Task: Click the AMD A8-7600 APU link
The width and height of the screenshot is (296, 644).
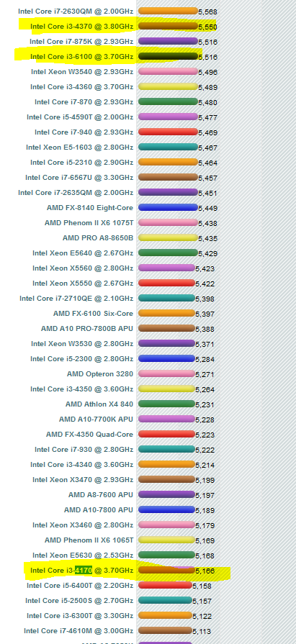Action: 101,494
